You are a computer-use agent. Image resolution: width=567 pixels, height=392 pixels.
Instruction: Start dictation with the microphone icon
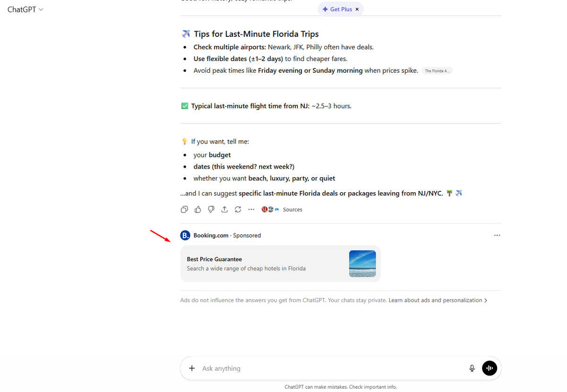point(472,368)
